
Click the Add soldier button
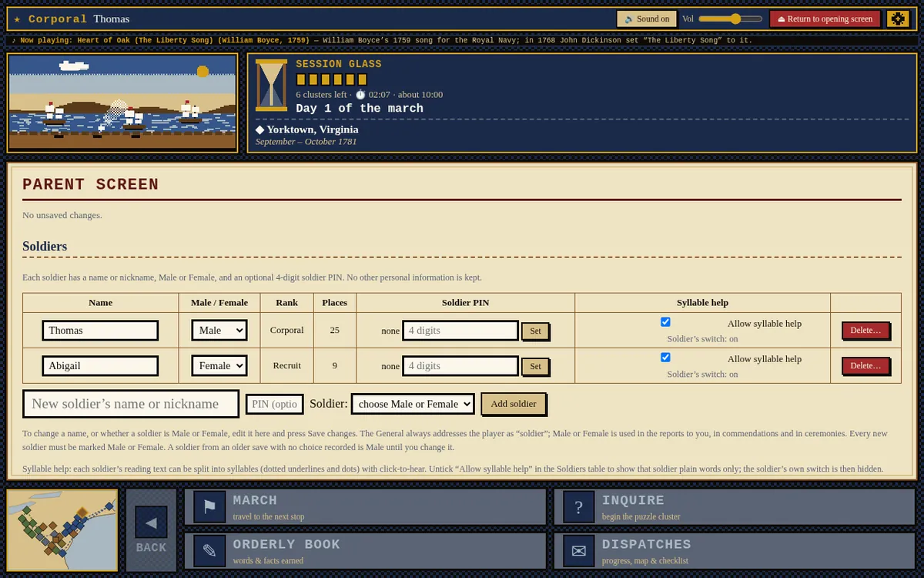514,404
